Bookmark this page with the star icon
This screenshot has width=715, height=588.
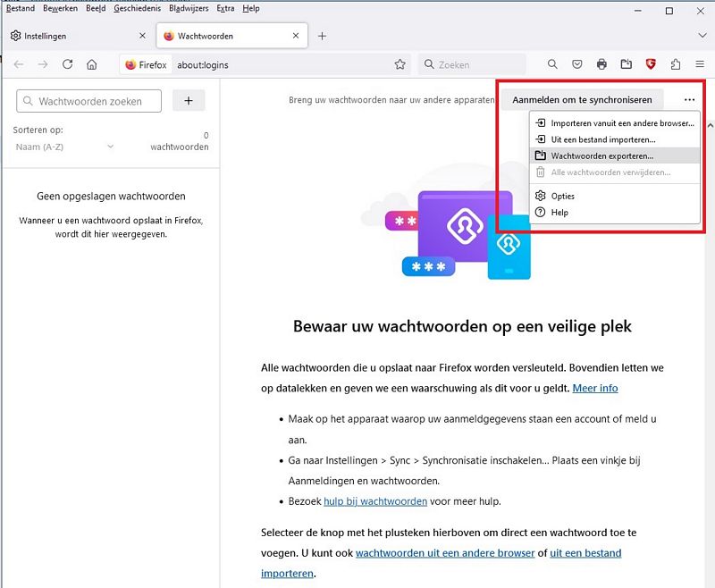[x=400, y=64]
